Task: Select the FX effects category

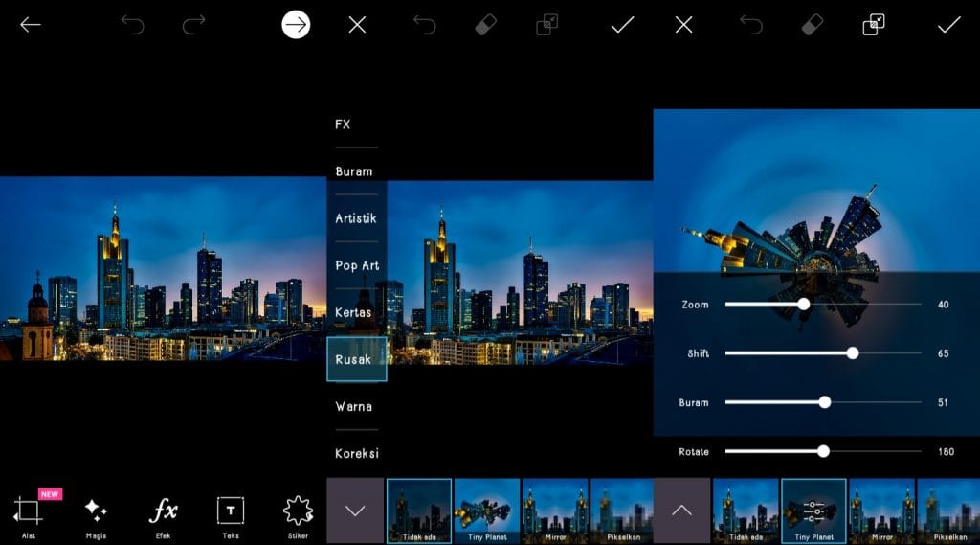Action: 343,125
